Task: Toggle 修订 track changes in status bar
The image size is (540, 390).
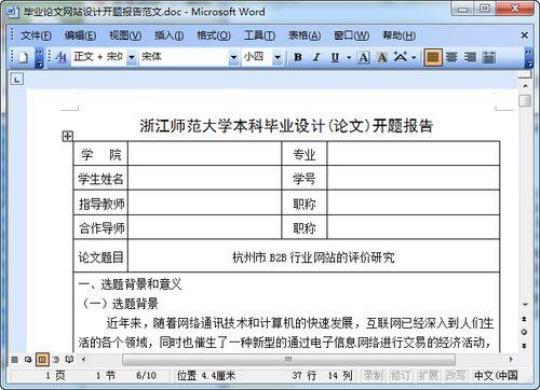Action: point(401,376)
